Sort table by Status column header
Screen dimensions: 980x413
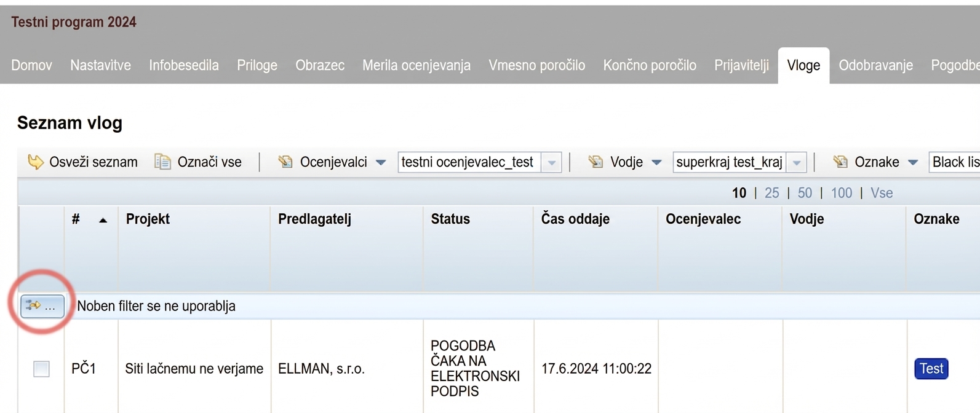[x=450, y=219]
